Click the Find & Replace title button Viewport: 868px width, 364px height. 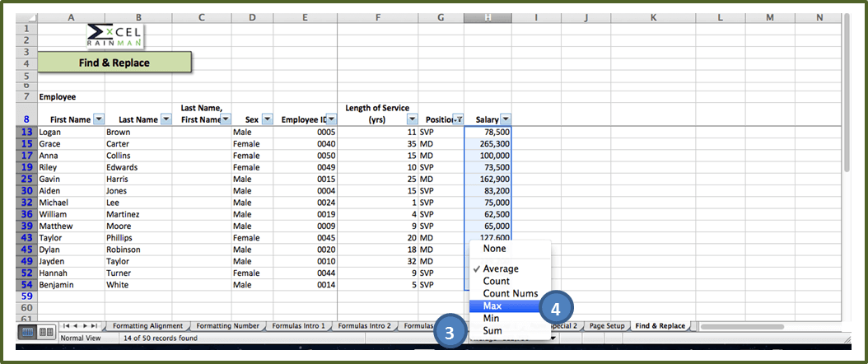tap(114, 63)
